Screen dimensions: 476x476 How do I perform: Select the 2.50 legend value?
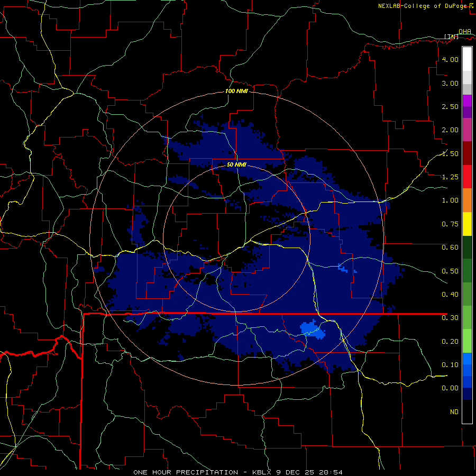450,106
